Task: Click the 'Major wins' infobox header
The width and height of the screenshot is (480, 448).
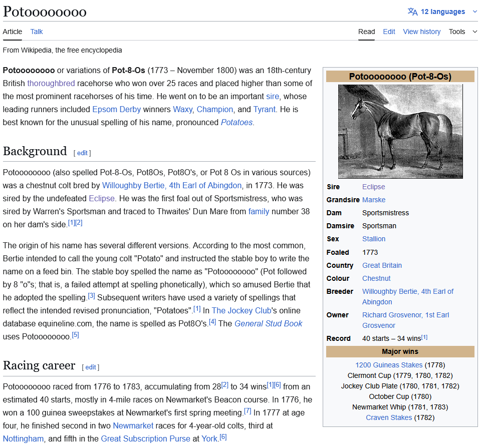Action: coord(400,352)
